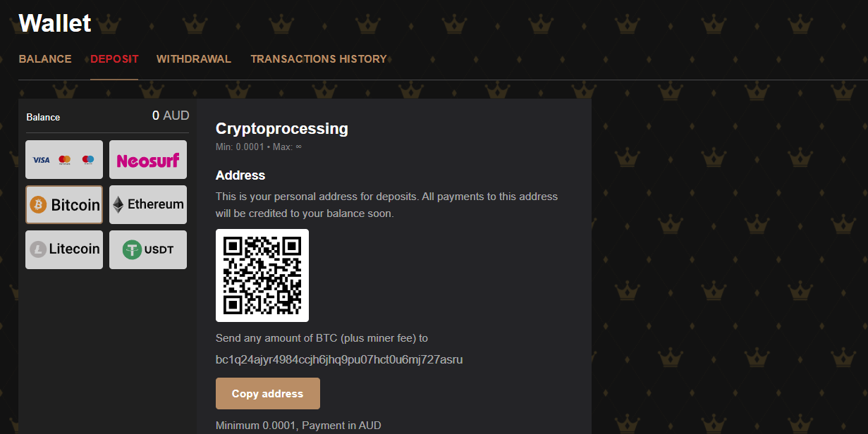868x434 pixels.
Task: Select the USDT Tether deposit option
Action: tap(148, 249)
